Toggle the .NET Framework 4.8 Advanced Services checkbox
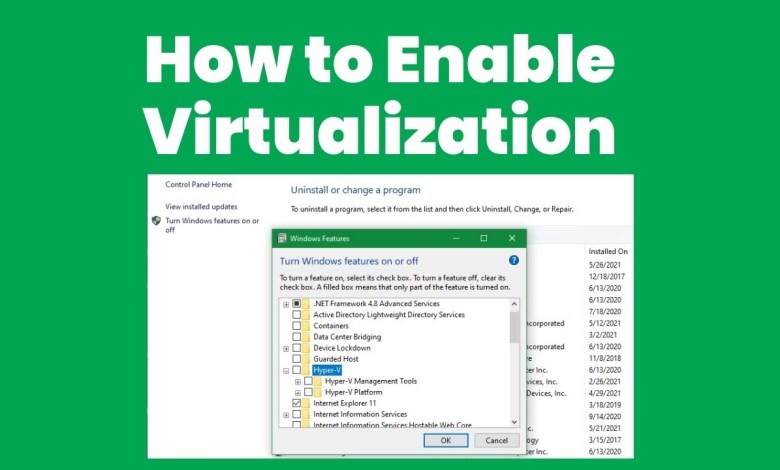 (x=296, y=303)
